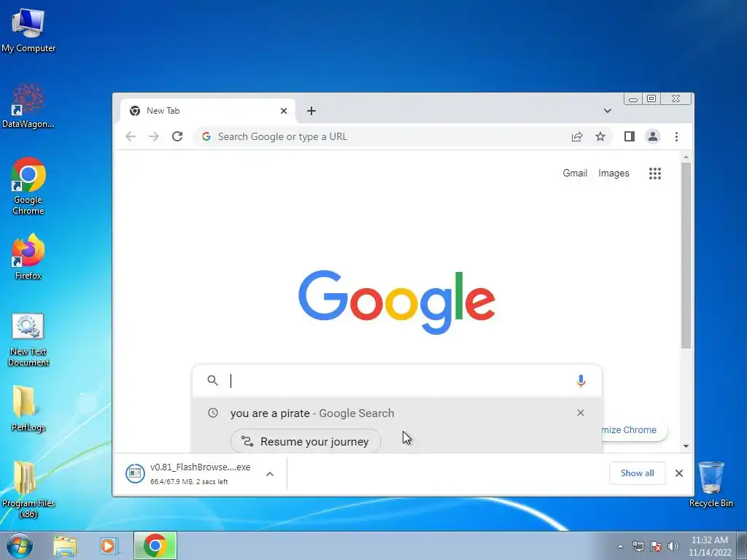The image size is (747, 560).
Task: Click the magnifier icon in the search box
Action: point(212,381)
